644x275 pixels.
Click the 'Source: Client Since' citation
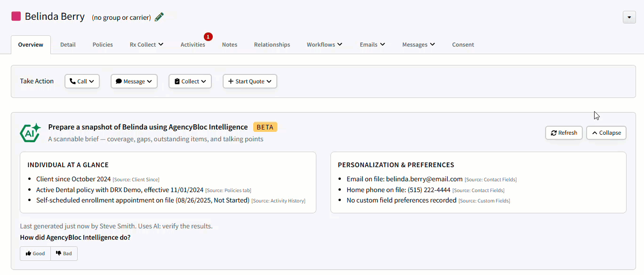pos(136,180)
